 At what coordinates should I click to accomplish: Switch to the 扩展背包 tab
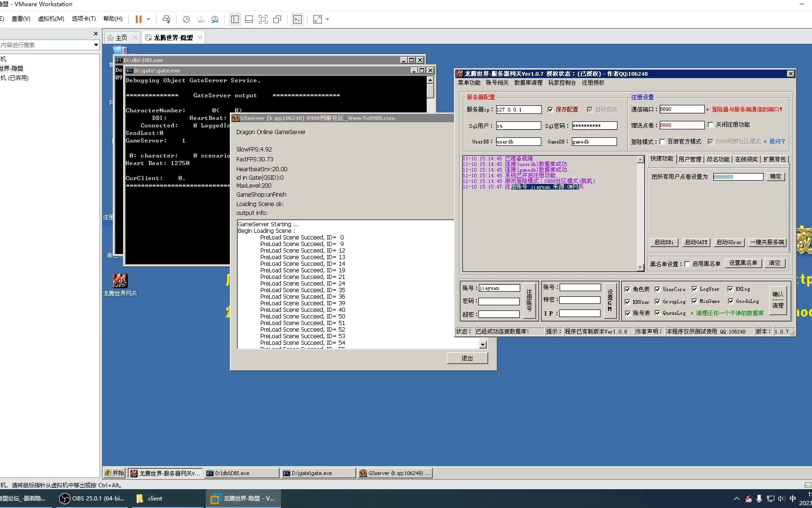click(x=774, y=159)
